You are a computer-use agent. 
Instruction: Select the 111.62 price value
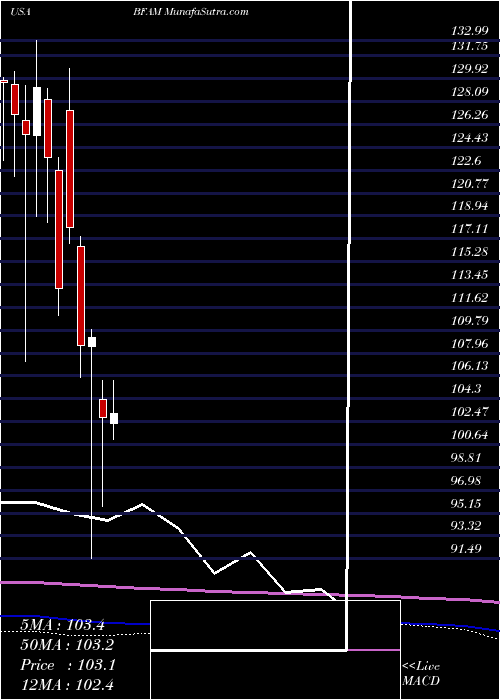point(470,298)
